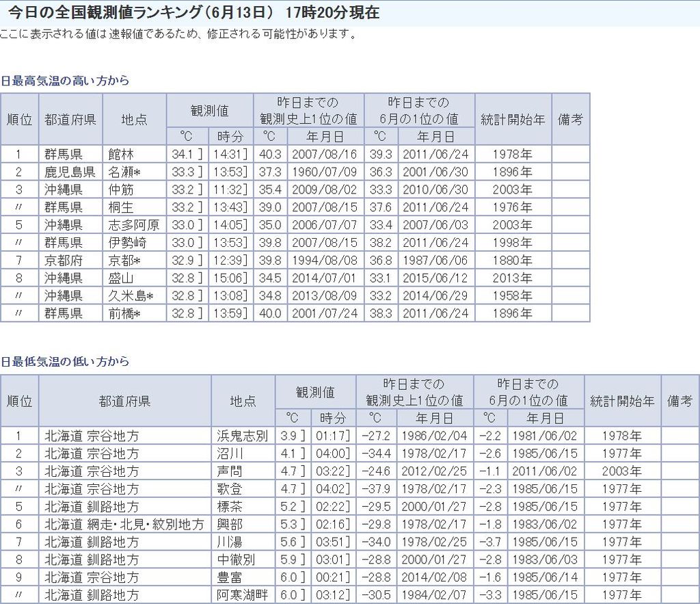Select 志多阿原 in the ranking table
This screenshot has height=604, width=700.
point(133,225)
